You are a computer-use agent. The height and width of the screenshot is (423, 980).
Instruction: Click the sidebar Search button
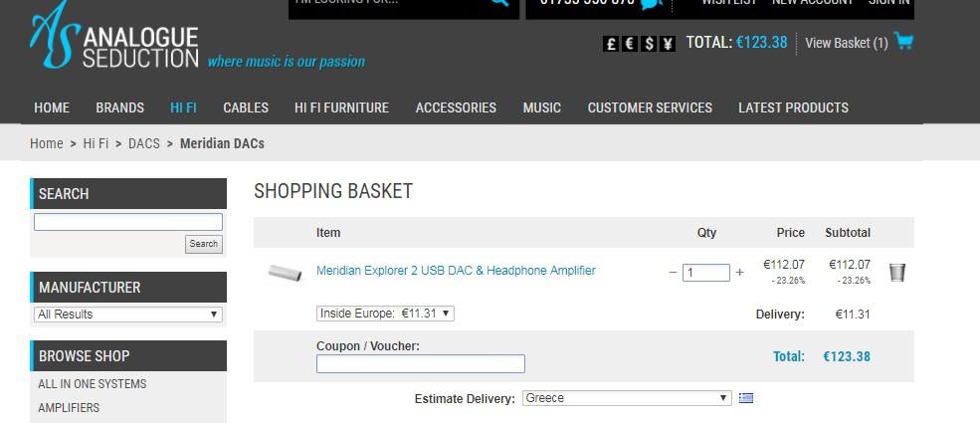point(204,244)
